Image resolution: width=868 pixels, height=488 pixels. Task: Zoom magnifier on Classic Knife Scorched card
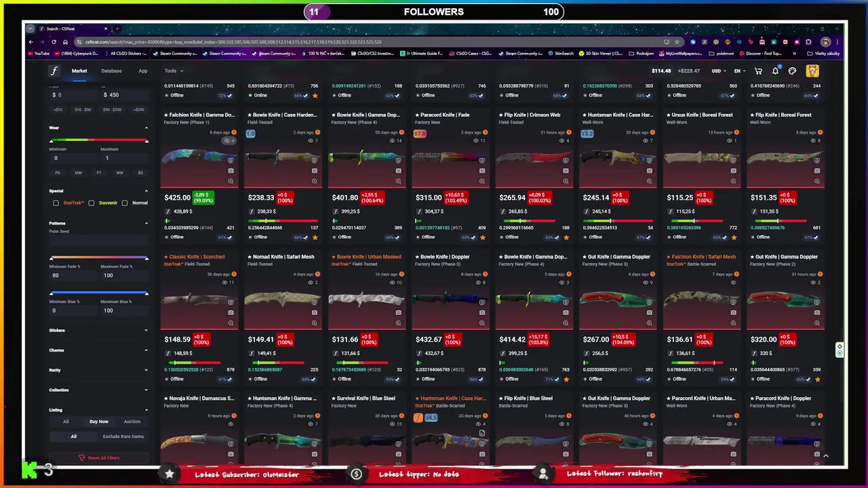tap(231, 323)
